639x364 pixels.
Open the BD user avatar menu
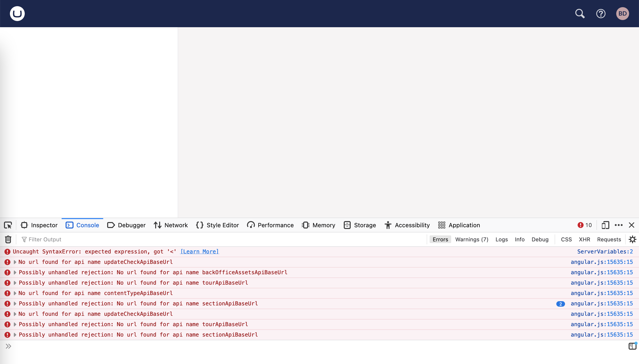pos(622,14)
